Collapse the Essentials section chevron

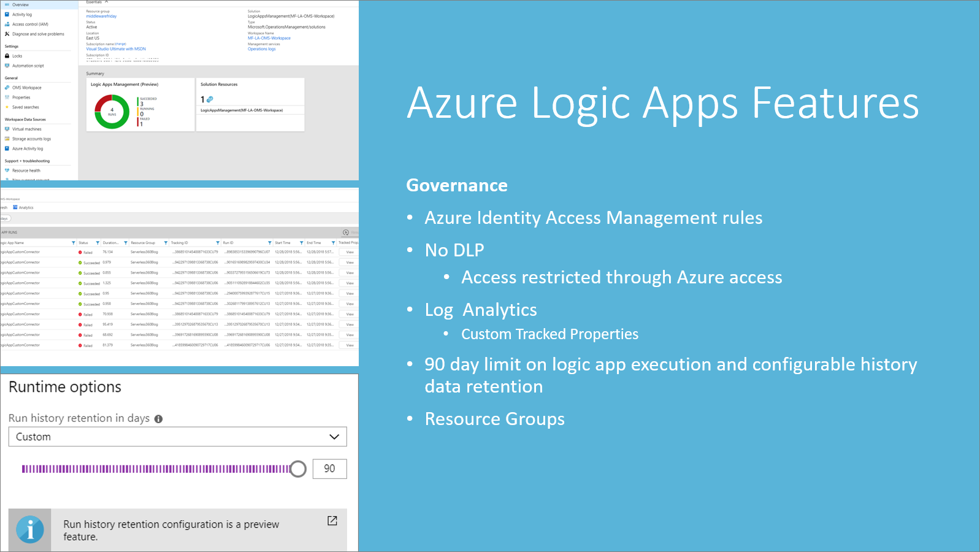(106, 2)
